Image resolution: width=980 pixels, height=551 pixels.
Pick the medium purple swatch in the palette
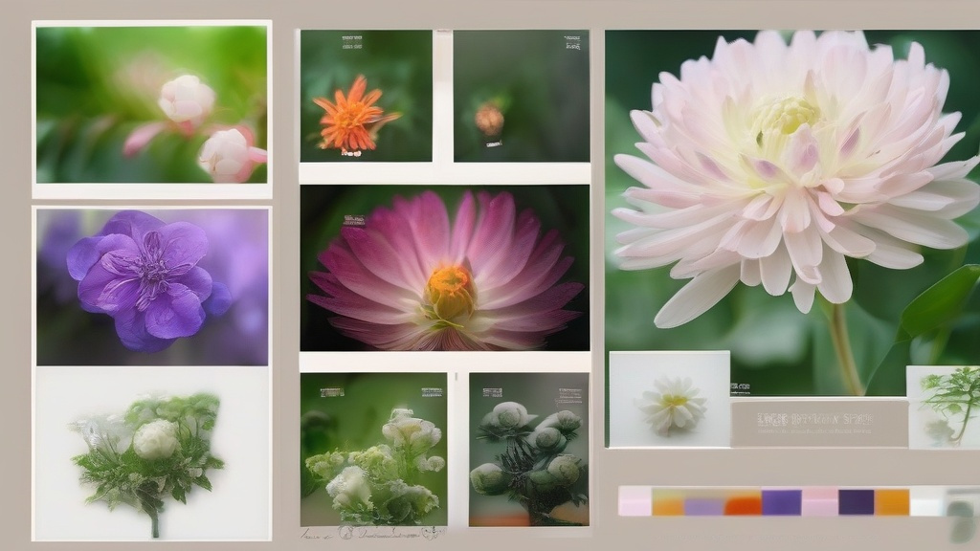(781, 502)
